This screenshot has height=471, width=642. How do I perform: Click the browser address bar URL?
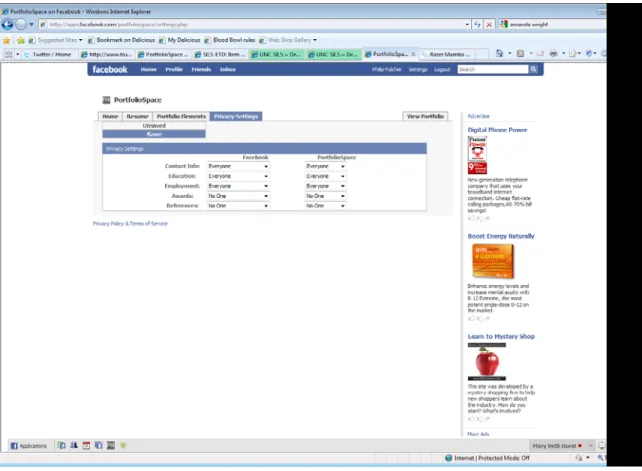(118, 25)
